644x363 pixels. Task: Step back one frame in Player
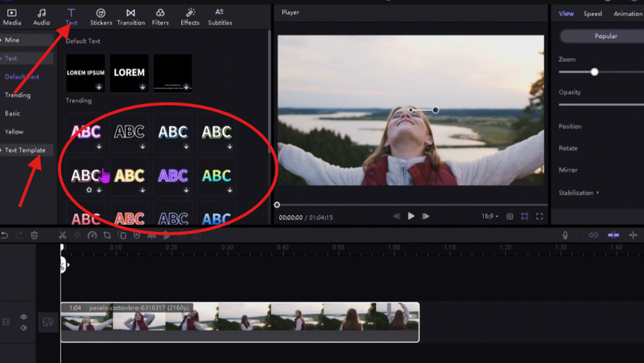coord(396,216)
